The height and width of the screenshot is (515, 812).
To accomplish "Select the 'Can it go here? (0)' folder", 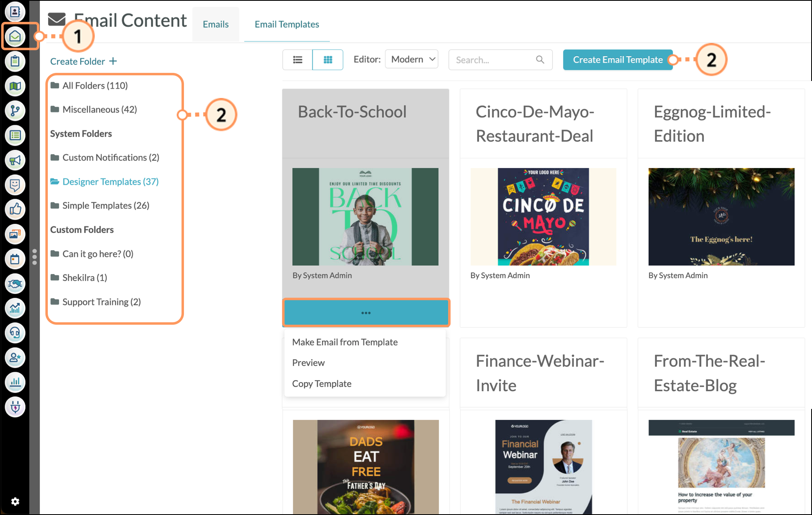I will point(92,254).
